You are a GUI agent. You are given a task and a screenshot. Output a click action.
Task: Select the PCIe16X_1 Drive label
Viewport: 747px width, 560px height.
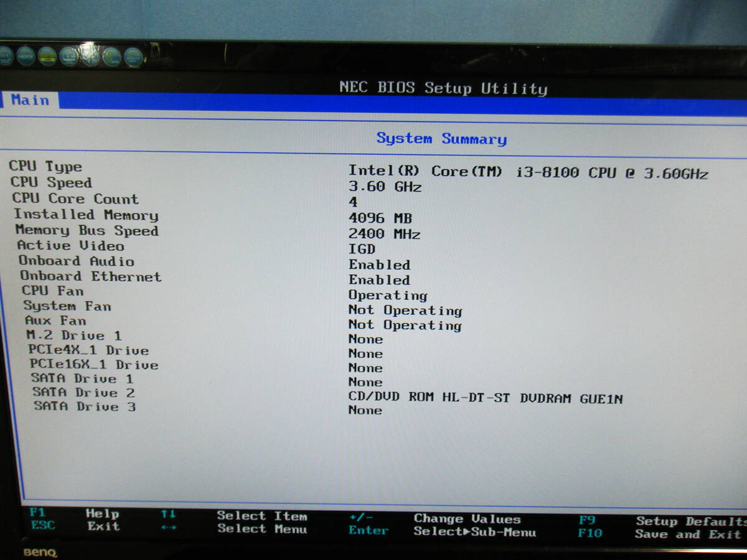click(x=94, y=365)
